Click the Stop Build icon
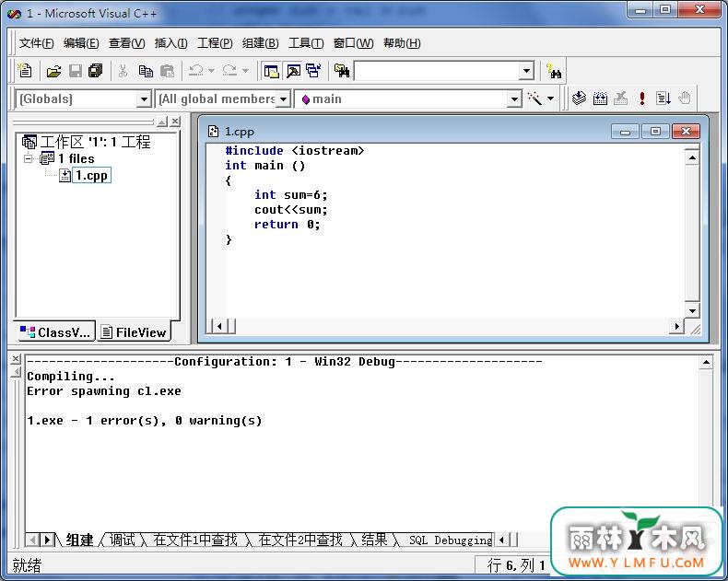The height and width of the screenshot is (581, 728). click(x=621, y=99)
